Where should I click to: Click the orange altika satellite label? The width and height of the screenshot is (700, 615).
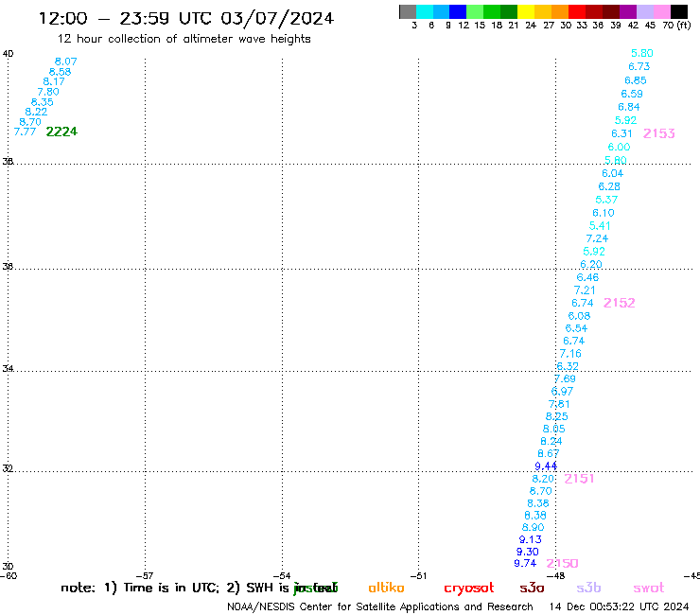coord(387,589)
